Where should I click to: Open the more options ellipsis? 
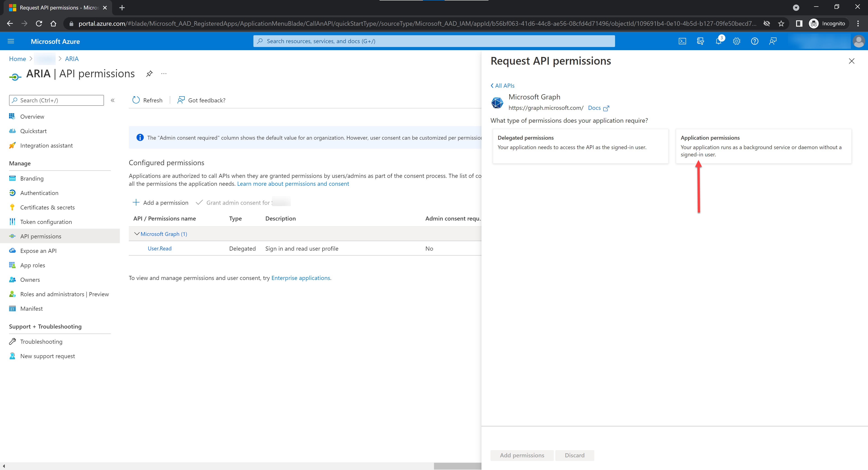coord(164,74)
